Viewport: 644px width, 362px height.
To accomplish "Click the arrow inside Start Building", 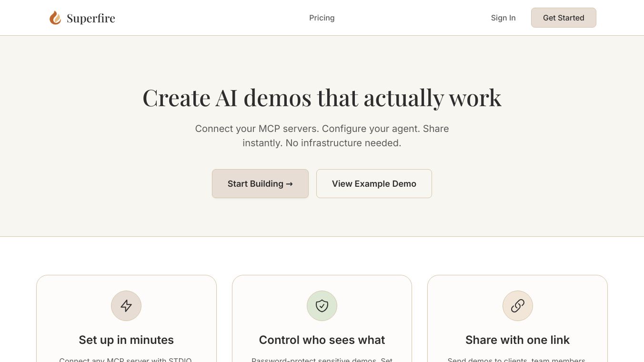I will tap(289, 184).
